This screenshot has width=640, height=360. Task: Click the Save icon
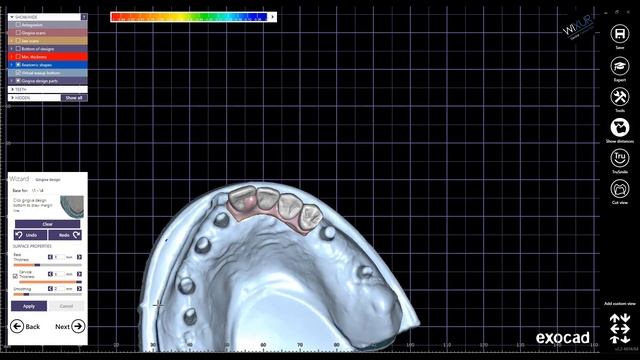[620, 33]
